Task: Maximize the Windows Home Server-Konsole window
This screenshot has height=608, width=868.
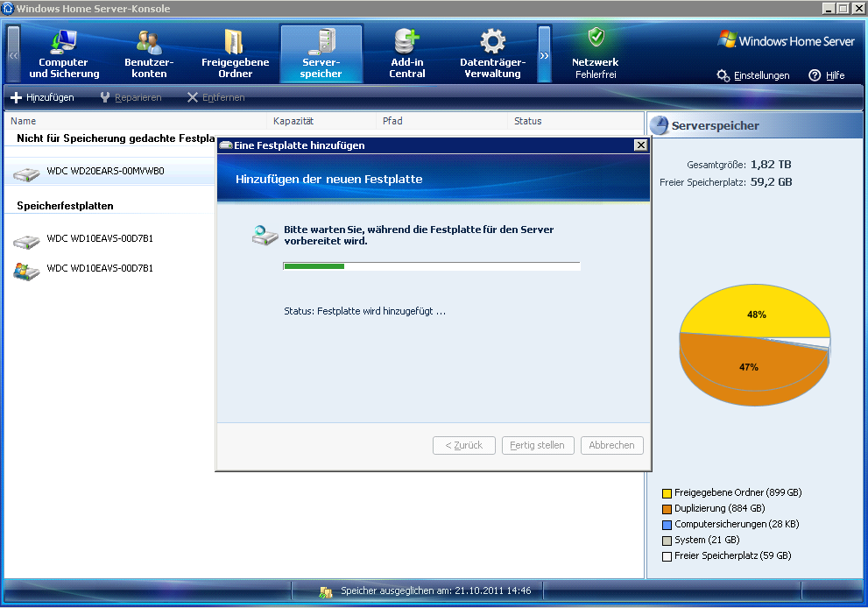Action: point(843,8)
